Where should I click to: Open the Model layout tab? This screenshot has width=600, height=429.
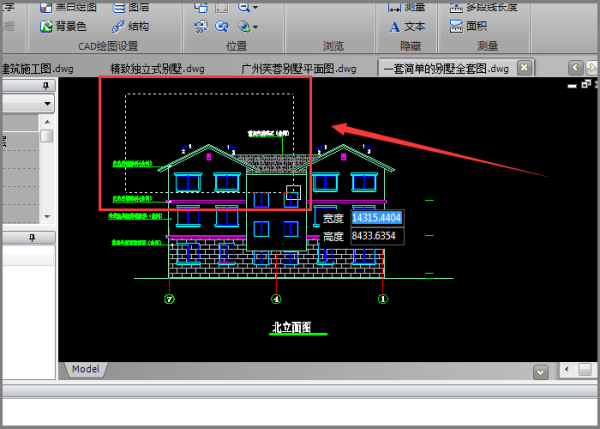tap(85, 369)
